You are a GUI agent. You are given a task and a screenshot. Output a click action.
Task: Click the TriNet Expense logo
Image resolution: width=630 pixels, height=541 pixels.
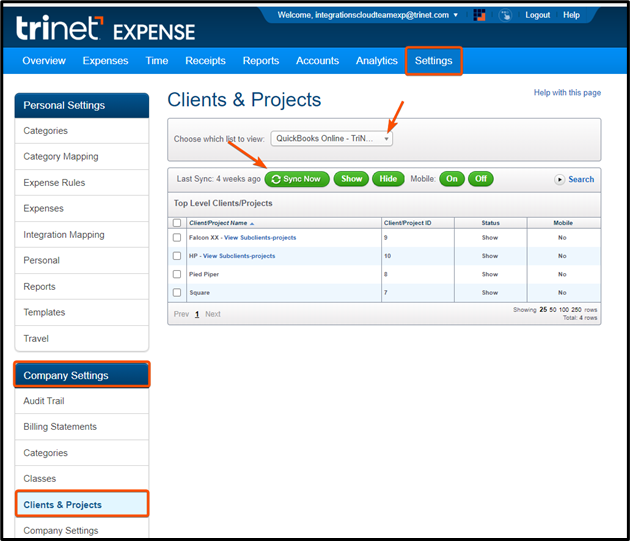(x=105, y=28)
